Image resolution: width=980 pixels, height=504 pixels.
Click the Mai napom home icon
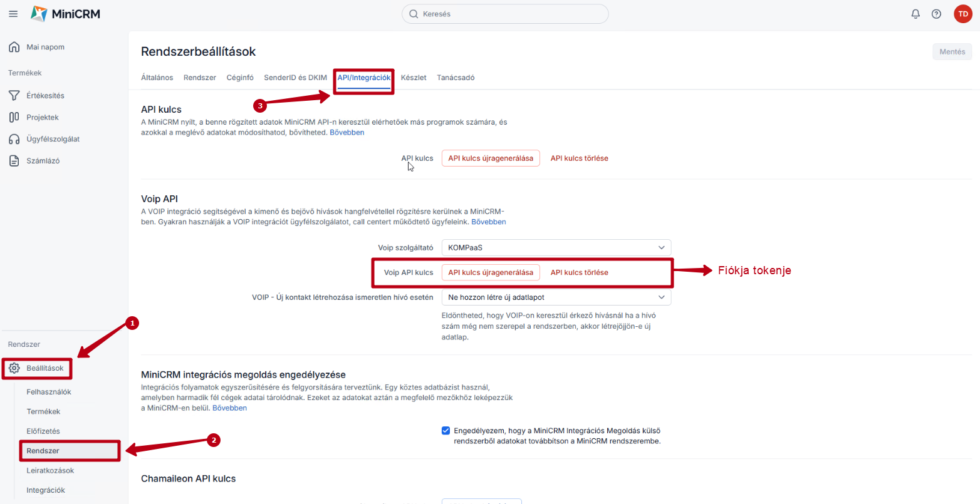tap(14, 47)
